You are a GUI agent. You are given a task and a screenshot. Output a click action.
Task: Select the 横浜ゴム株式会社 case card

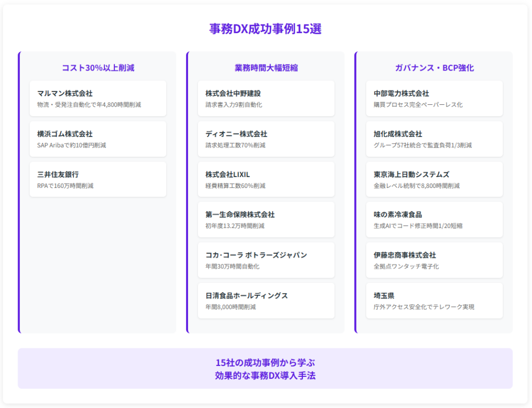pos(98,139)
